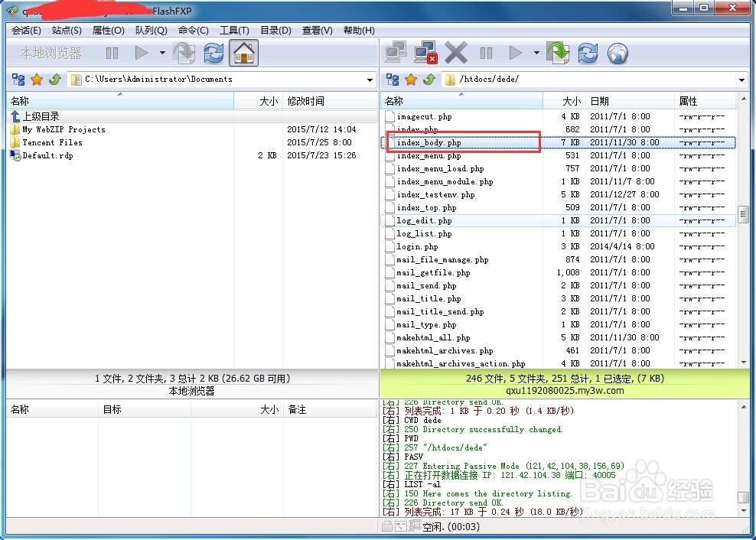The image size is (756, 540).
Task: Click the local pane home folder icon
Action: [x=243, y=53]
